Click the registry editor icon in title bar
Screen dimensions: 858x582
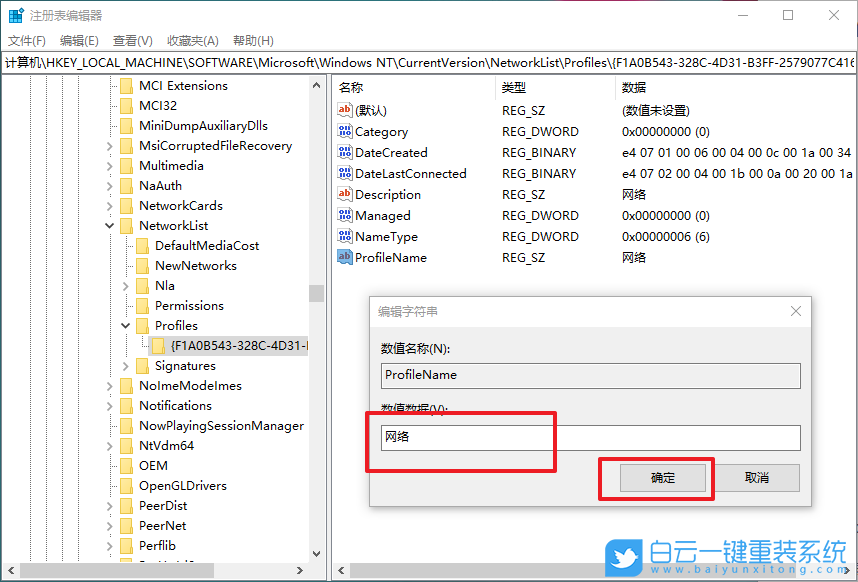coord(15,14)
